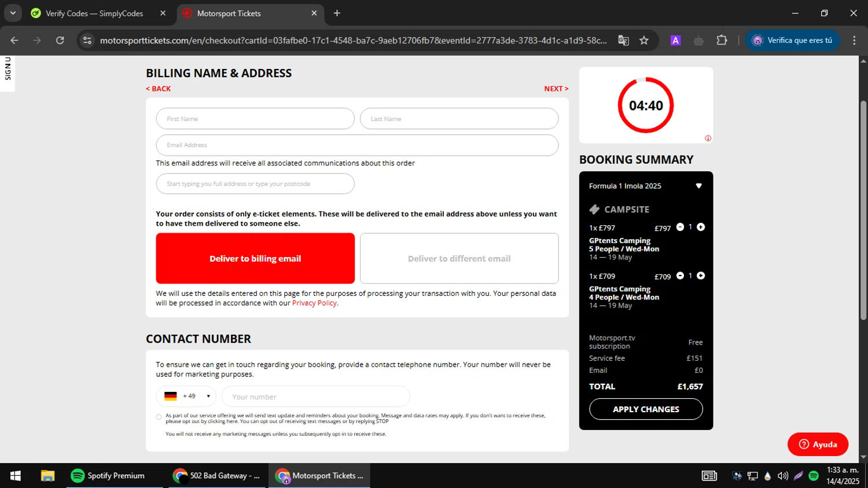868x488 pixels.
Task: Click the purple pen tray icon
Action: pyautogui.click(x=799, y=476)
